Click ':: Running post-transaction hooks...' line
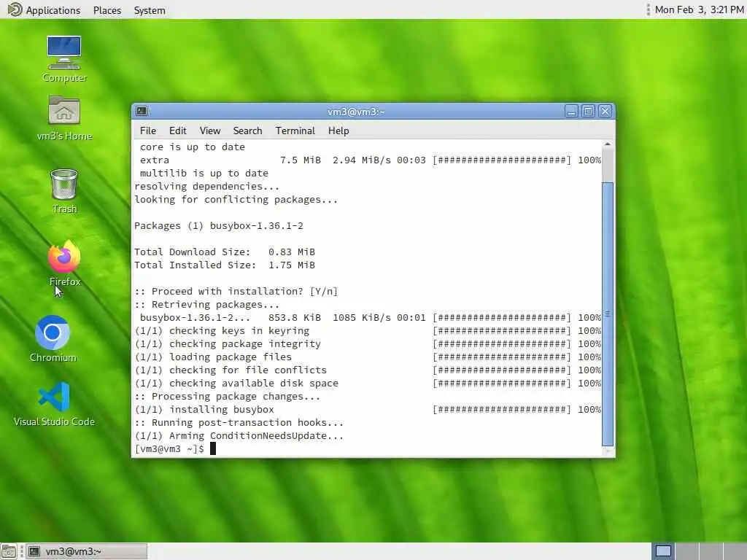Image resolution: width=747 pixels, height=560 pixels. 239,423
